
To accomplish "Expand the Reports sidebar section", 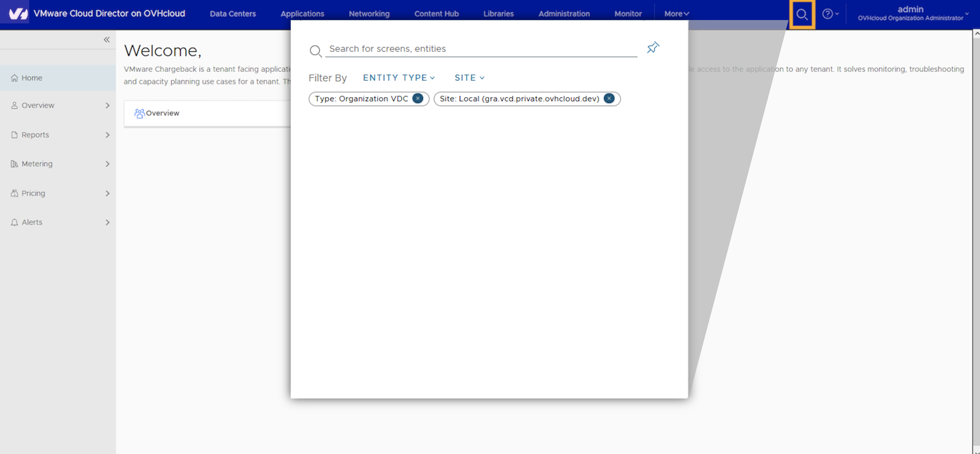I will 107,135.
